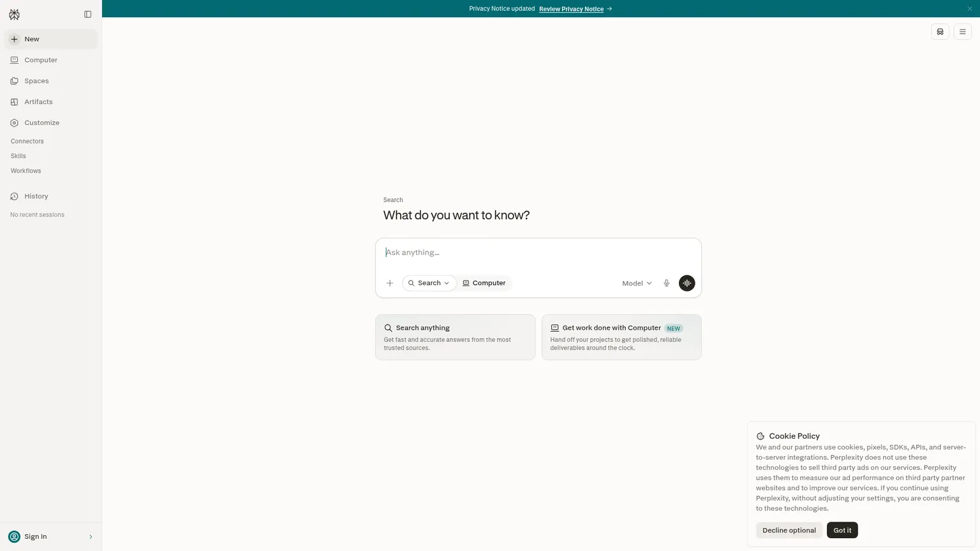Start voice mode with waveform icon
The width and height of the screenshot is (980, 551).
click(x=687, y=283)
